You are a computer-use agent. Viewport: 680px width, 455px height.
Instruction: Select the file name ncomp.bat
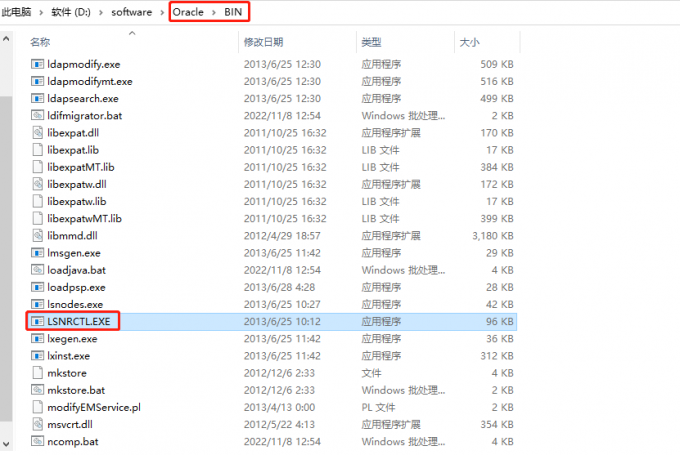tap(73, 442)
